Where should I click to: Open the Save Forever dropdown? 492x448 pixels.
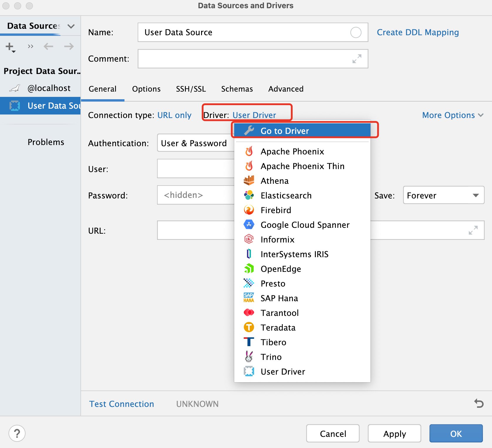click(444, 195)
